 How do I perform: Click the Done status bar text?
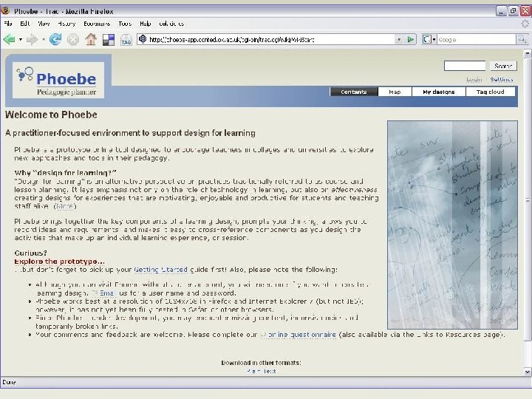[x=9, y=382]
